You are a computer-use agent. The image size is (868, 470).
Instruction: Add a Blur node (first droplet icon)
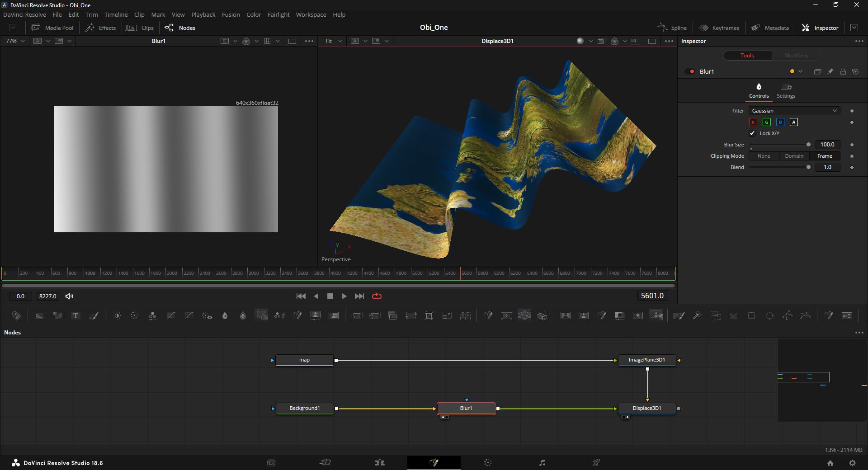pos(225,315)
